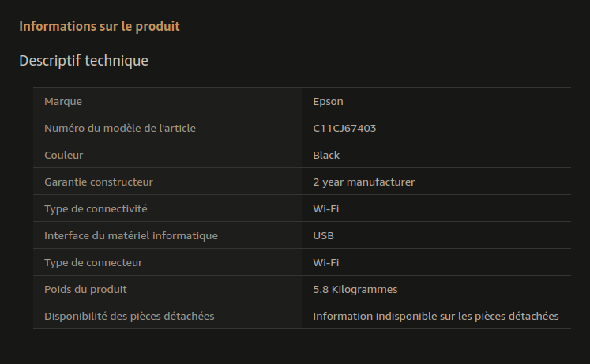Click the 'Informations sur le produit' heading
Screen dimensions: 590x364
(x=100, y=26)
